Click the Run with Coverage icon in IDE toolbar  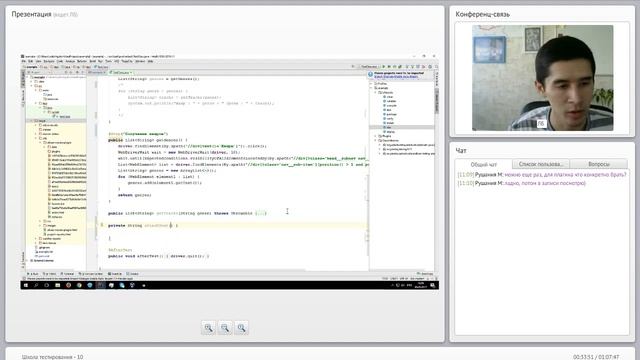(394, 67)
